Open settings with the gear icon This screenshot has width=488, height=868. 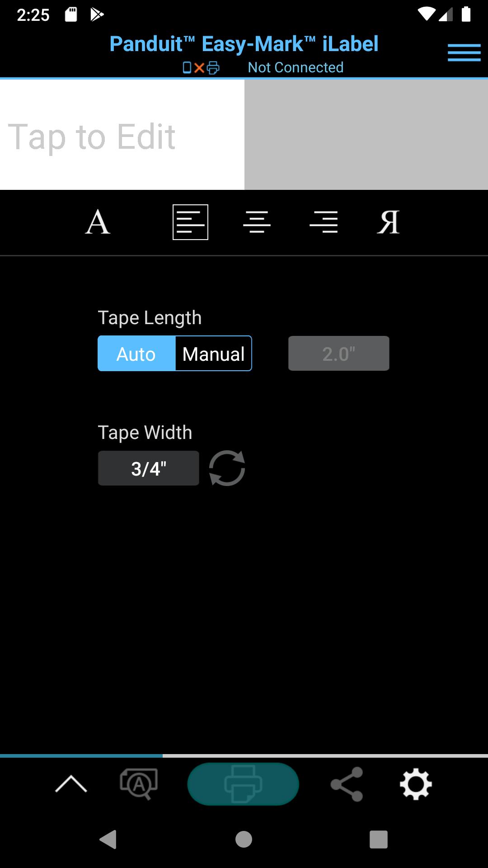416,784
